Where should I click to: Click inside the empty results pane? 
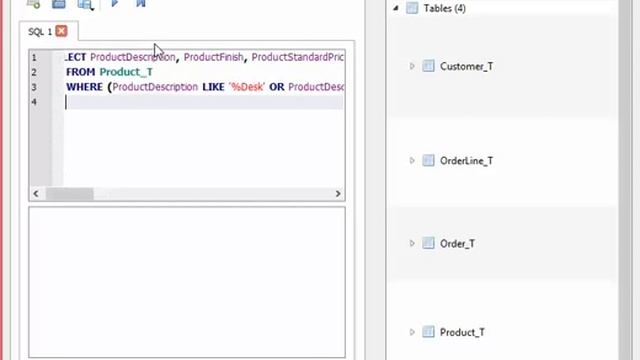coord(187,282)
